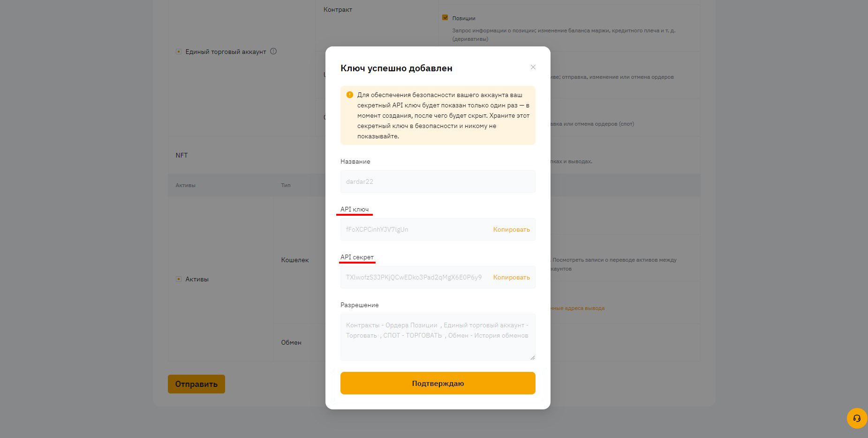This screenshot has width=868, height=438.
Task: Click the info icon next to Единый торговый аккаунт
Action: 273,52
